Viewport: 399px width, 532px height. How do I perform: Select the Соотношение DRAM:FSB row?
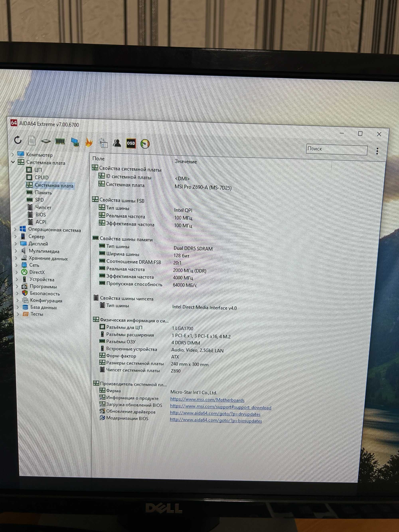[133, 262]
